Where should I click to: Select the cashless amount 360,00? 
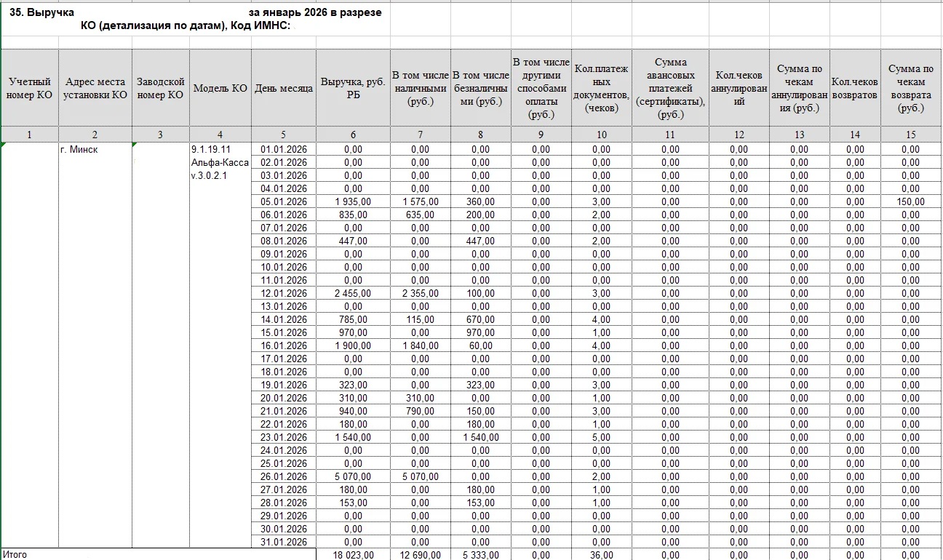pyautogui.click(x=481, y=201)
